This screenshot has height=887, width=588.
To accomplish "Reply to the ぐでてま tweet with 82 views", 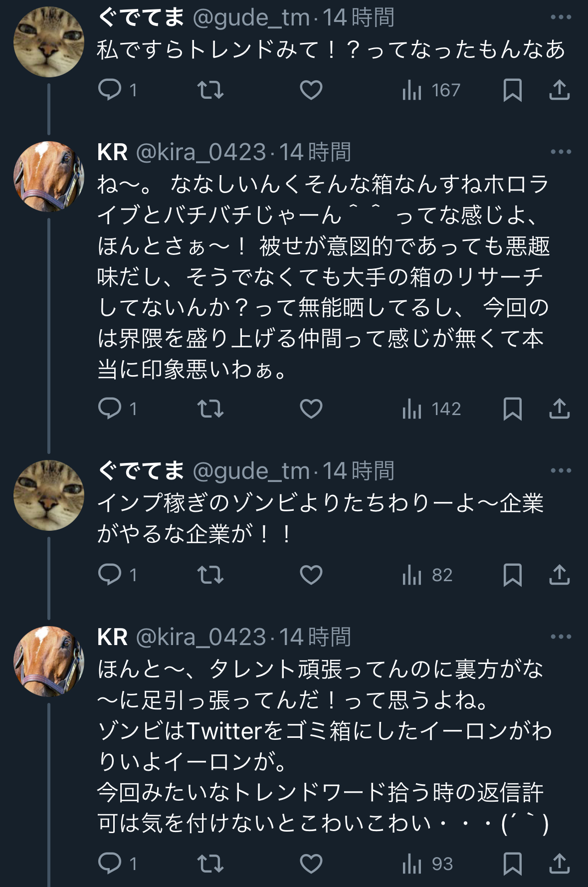I will [110, 575].
